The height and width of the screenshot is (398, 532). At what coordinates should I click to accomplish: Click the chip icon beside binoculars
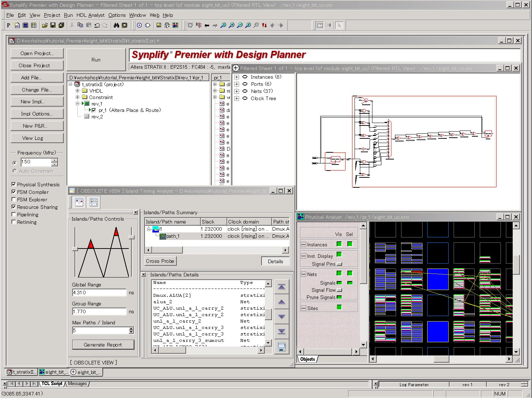(125, 25)
